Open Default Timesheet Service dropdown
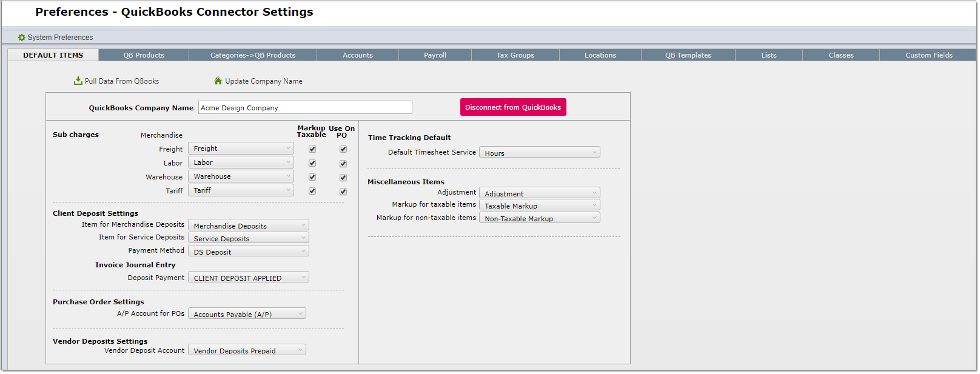This screenshot has height=374, width=980. (x=540, y=152)
